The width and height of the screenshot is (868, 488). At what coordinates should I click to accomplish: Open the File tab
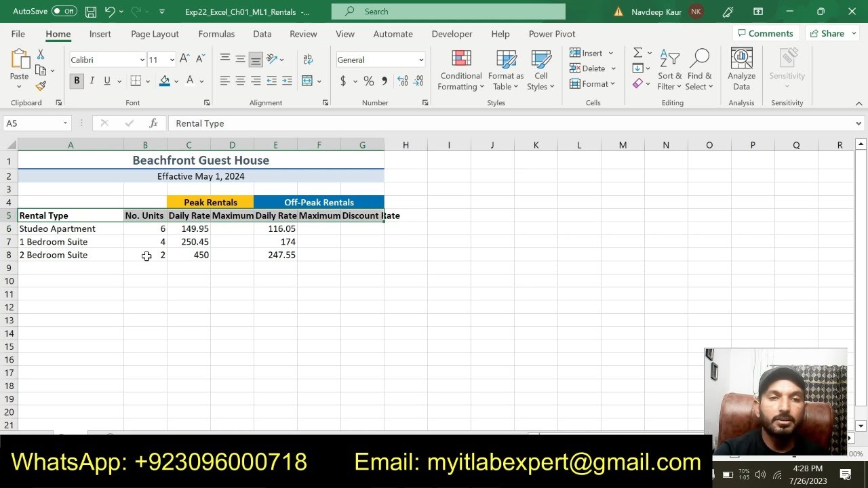tap(18, 34)
